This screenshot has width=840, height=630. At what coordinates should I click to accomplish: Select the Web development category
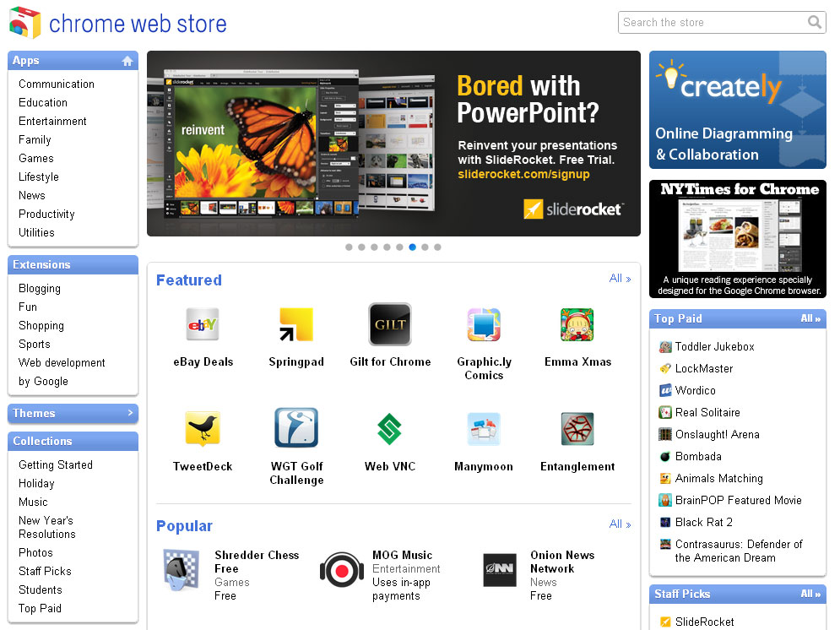[62, 362]
